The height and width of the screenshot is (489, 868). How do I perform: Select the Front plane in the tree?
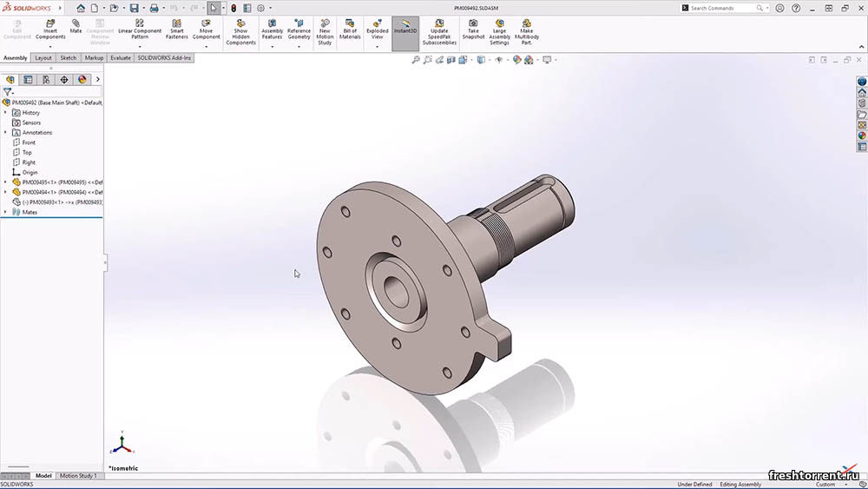29,142
